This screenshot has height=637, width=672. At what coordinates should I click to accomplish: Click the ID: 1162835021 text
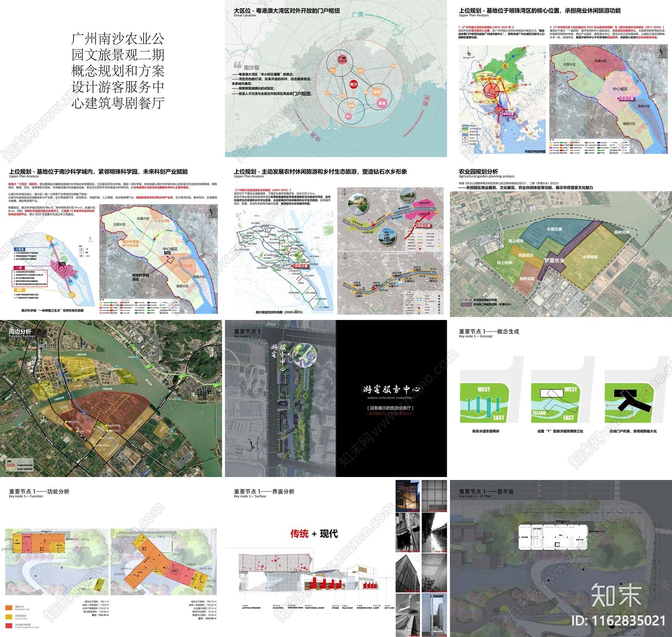tap(619, 621)
